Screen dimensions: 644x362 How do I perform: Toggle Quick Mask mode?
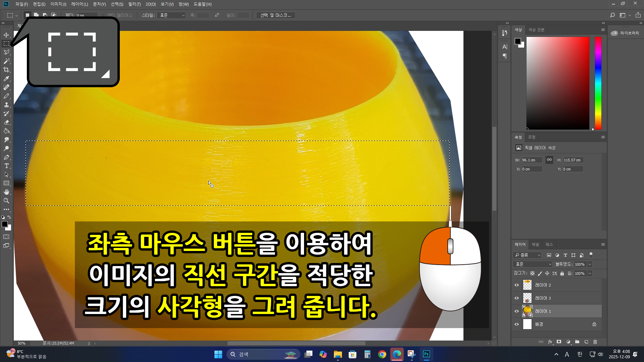click(6, 237)
